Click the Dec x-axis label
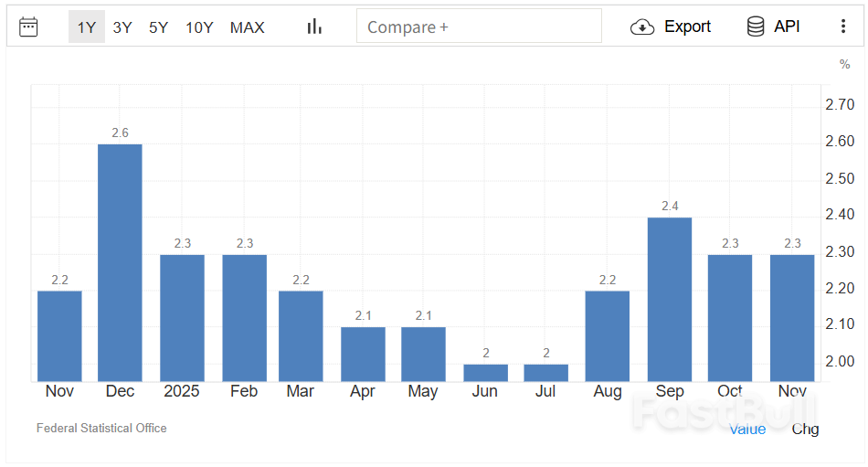This screenshot has height=467, width=868. tap(120, 391)
